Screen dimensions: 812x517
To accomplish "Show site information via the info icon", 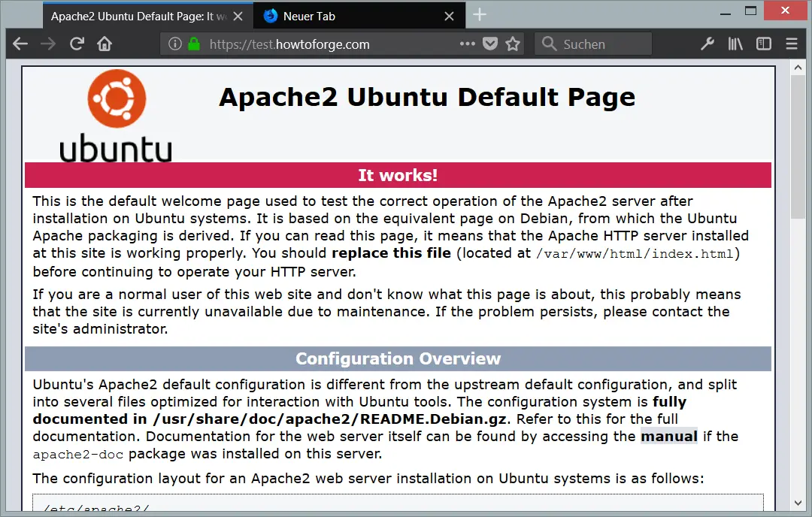I will point(175,44).
